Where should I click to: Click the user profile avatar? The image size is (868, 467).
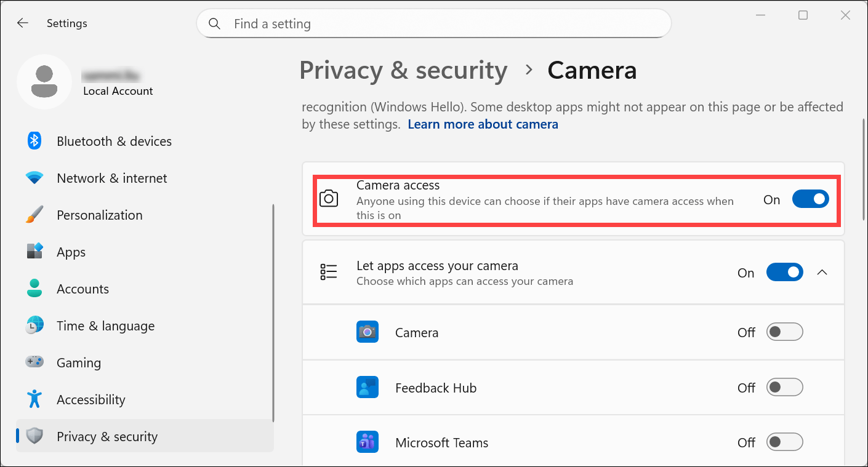[x=44, y=82]
